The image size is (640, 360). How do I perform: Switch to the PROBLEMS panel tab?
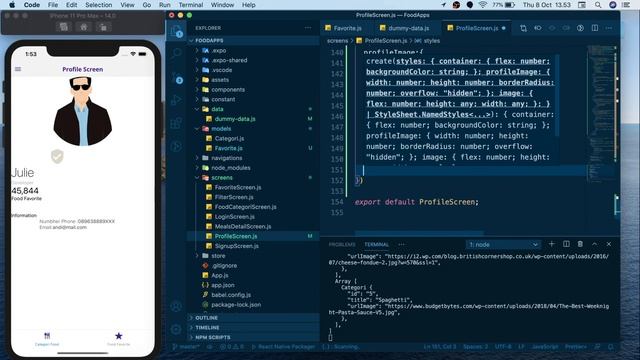coord(342,244)
